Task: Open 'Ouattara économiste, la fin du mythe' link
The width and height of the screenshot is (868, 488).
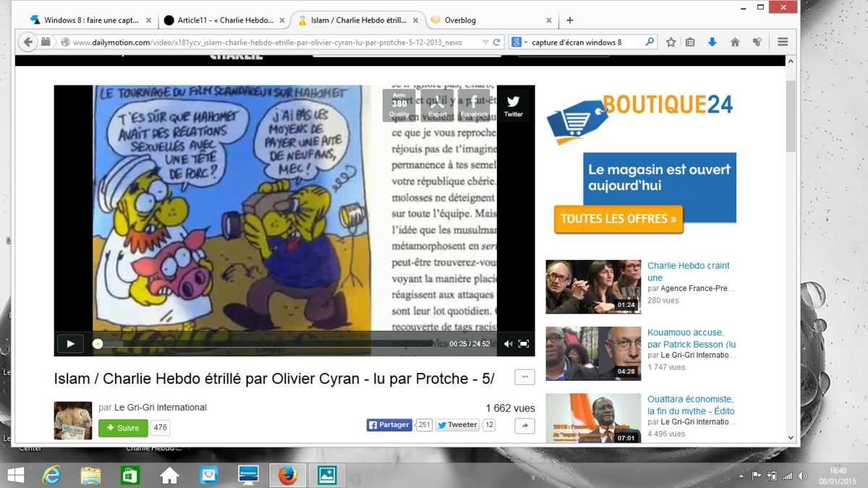Action: pyautogui.click(x=691, y=405)
